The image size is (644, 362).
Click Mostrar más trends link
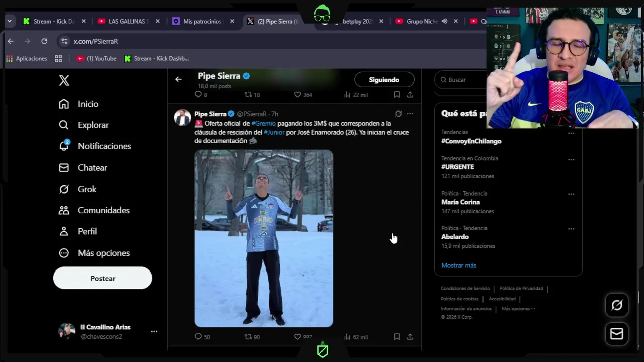pyautogui.click(x=459, y=265)
